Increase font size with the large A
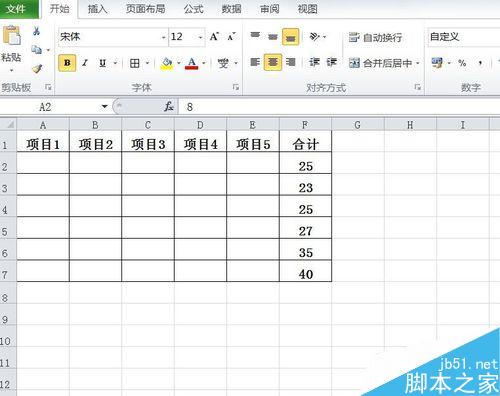The height and width of the screenshot is (396, 500). coord(214,36)
